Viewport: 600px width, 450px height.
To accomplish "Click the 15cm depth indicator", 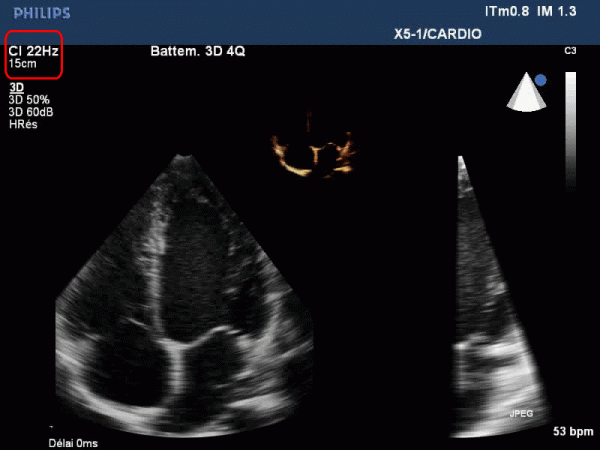I will click(x=22, y=63).
